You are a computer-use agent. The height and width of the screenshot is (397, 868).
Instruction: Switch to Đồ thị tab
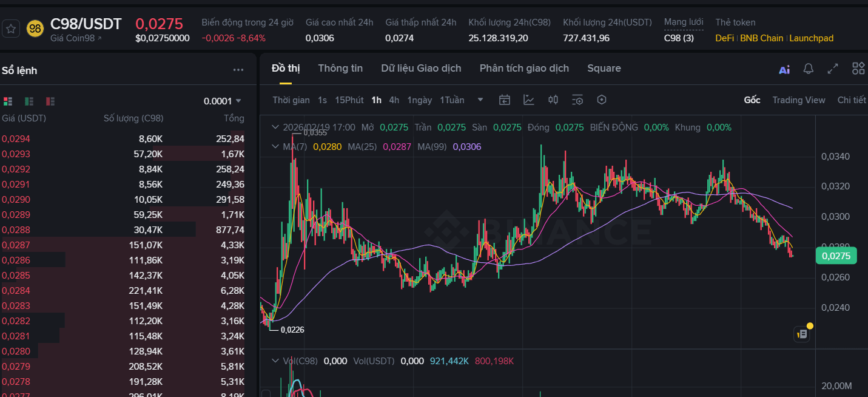pyautogui.click(x=286, y=68)
